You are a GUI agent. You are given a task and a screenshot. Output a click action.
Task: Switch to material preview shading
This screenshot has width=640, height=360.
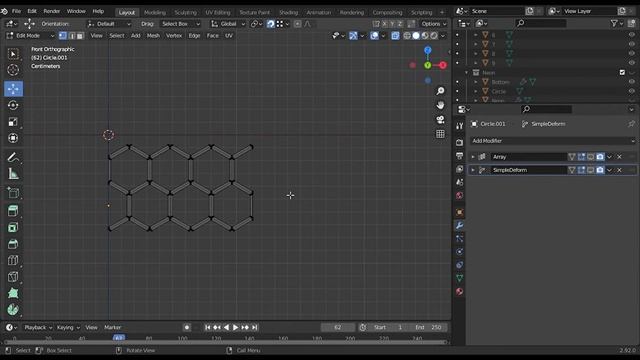tap(425, 36)
